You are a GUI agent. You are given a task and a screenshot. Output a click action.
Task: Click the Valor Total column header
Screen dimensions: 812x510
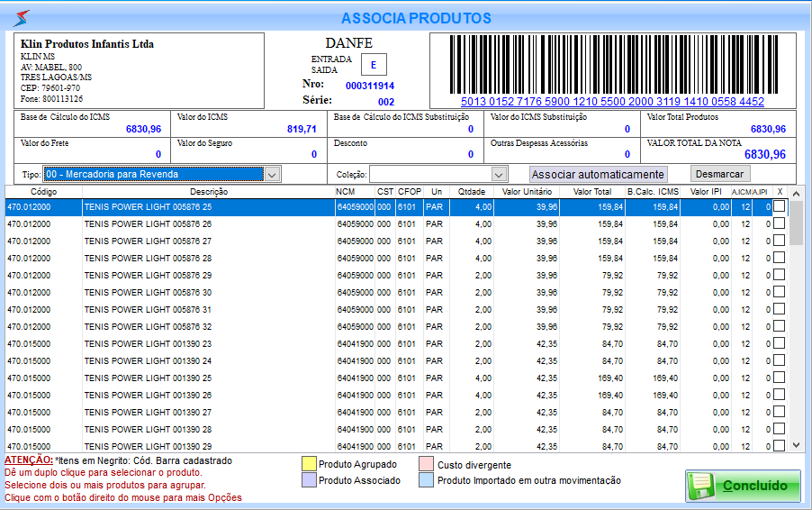pos(592,192)
